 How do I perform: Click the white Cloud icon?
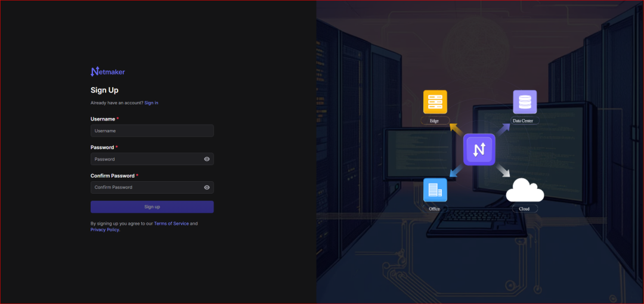[x=525, y=190]
